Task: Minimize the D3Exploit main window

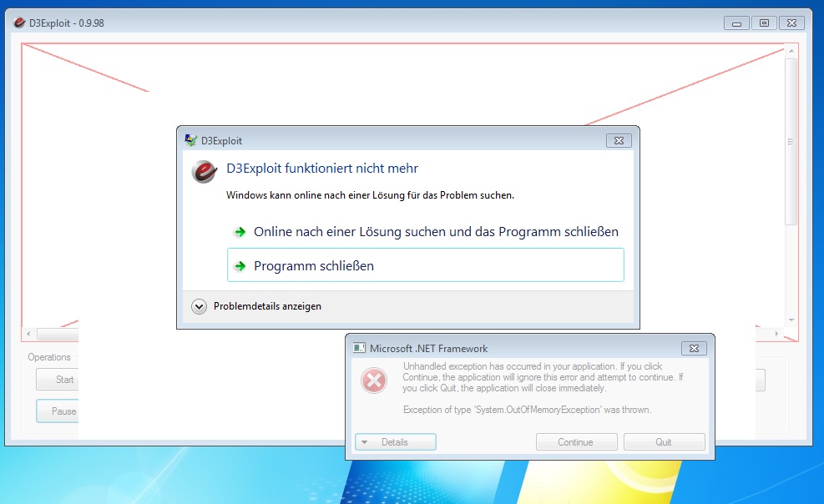Action: point(736,23)
